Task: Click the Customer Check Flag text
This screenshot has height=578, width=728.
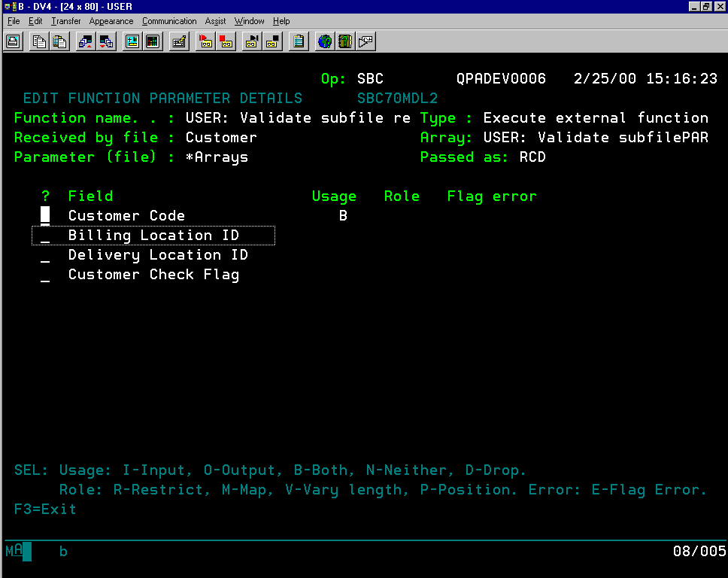Action: pos(153,275)
